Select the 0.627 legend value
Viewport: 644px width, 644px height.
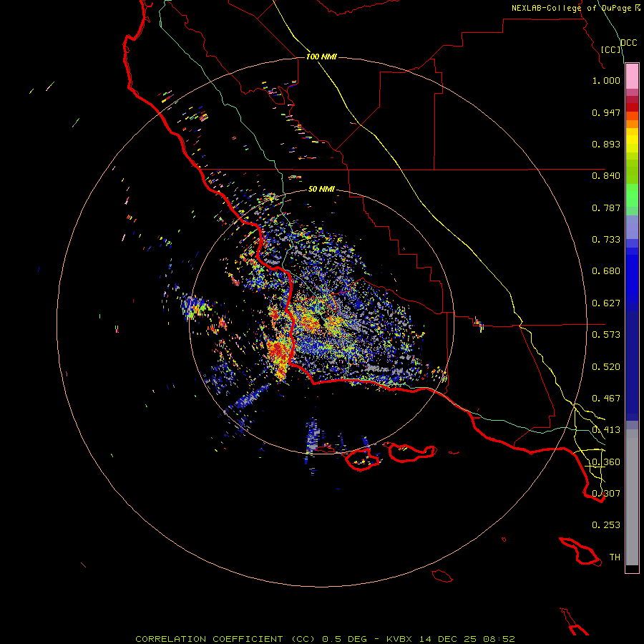pyautogui.click(x=606, y=303)
